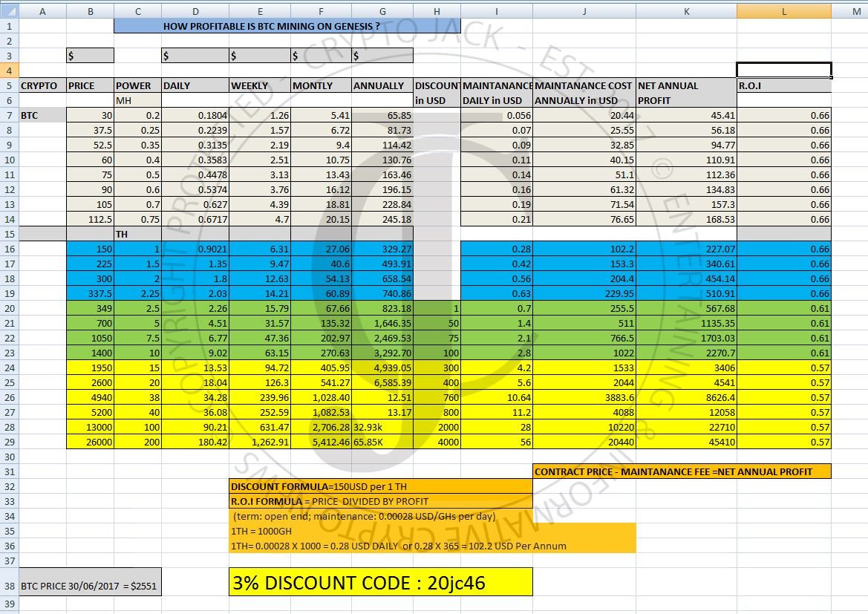The width and height of the screenshot is (868, 614).
Task: Select column L header
Action: coord(784,11)
